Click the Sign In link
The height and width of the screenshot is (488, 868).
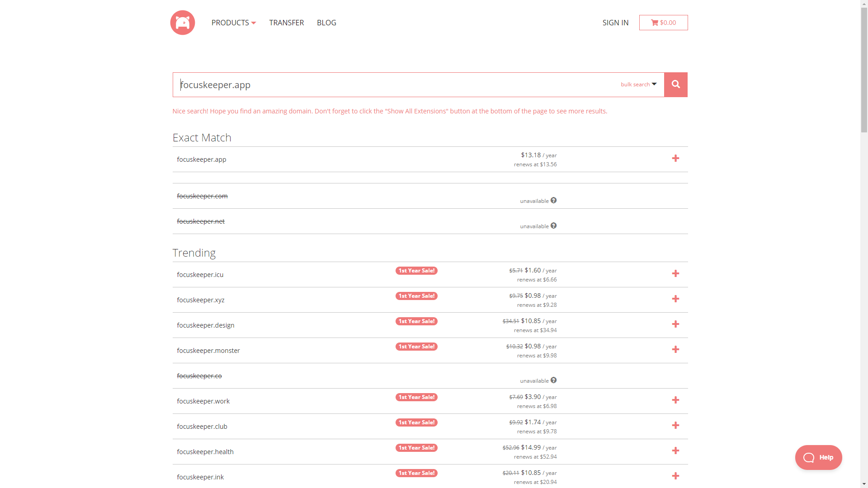point(615,23)
